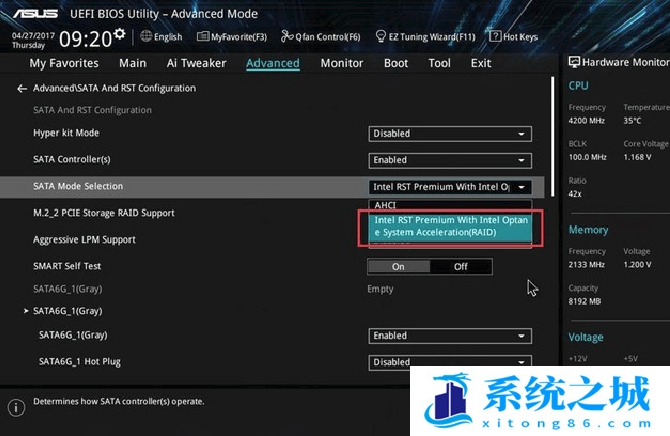
Task: Select the Hyper kit Mode label
Action: [x=66, y=133]
